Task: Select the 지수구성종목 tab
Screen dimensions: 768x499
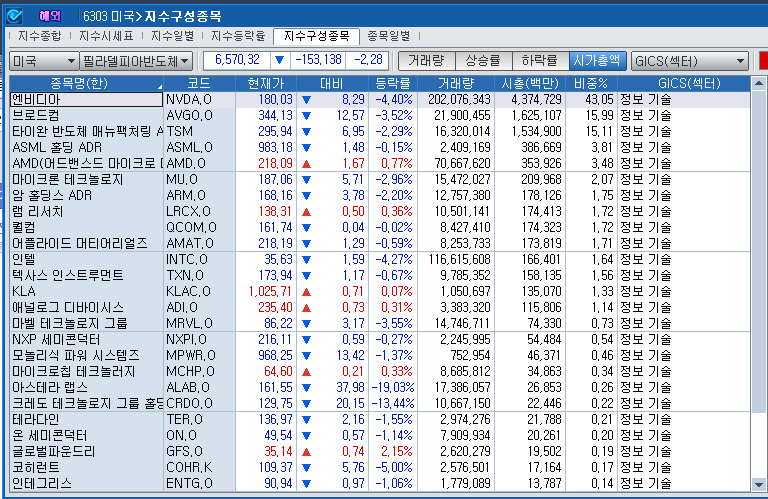Action: [316, 36]
